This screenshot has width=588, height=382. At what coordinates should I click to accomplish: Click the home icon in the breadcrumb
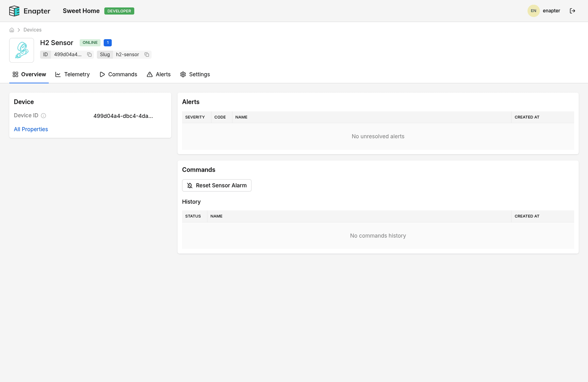pyautogui.click(x=12, y=30)
